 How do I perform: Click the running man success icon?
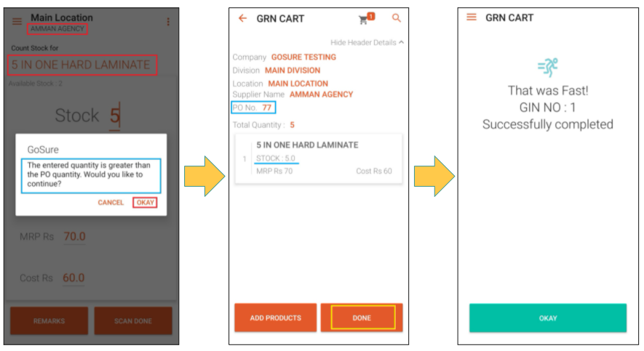(x=548, y=68)
